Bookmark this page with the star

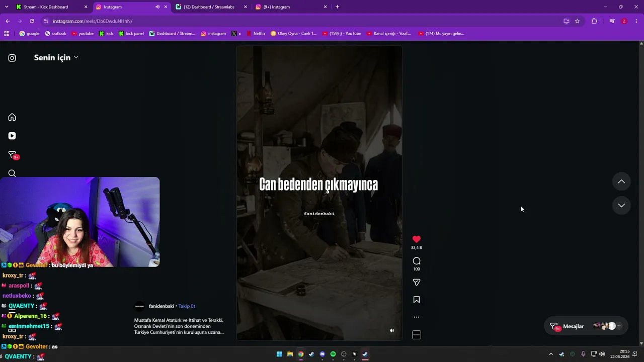pos(577,21)
